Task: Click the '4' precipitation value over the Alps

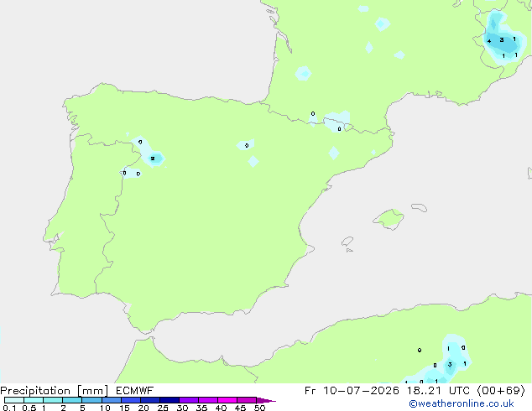Action: [x=489, y=41]
